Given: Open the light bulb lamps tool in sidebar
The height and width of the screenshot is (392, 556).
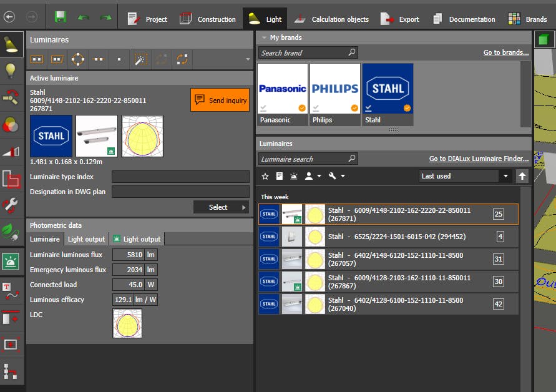Looking at the screenshot, I should coord(11,70).
